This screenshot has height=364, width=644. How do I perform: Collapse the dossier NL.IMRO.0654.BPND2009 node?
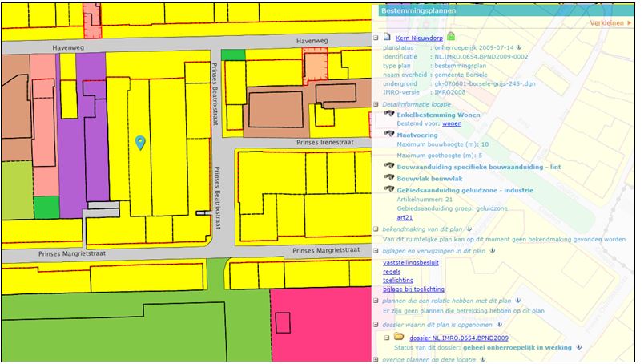pos(386,338)
